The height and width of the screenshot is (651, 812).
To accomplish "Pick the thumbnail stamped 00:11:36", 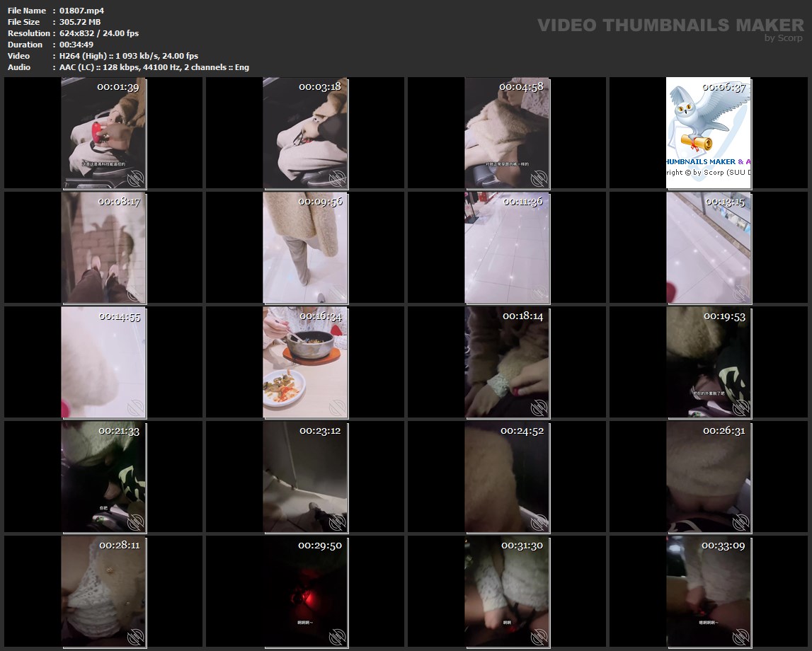I will coord(507,248).
